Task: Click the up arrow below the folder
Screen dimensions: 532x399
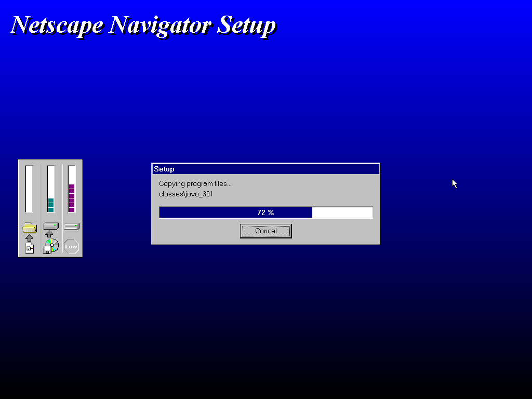Action: tap(30, 238)
